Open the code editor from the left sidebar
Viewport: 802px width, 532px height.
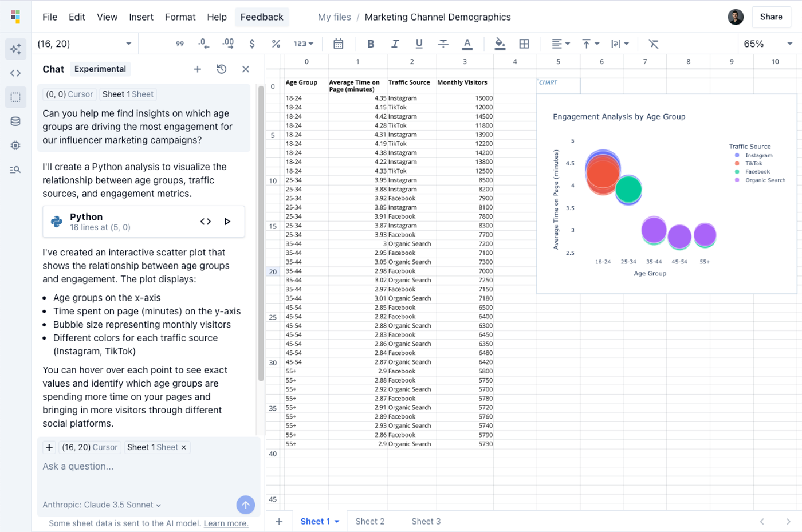[15, 73]
